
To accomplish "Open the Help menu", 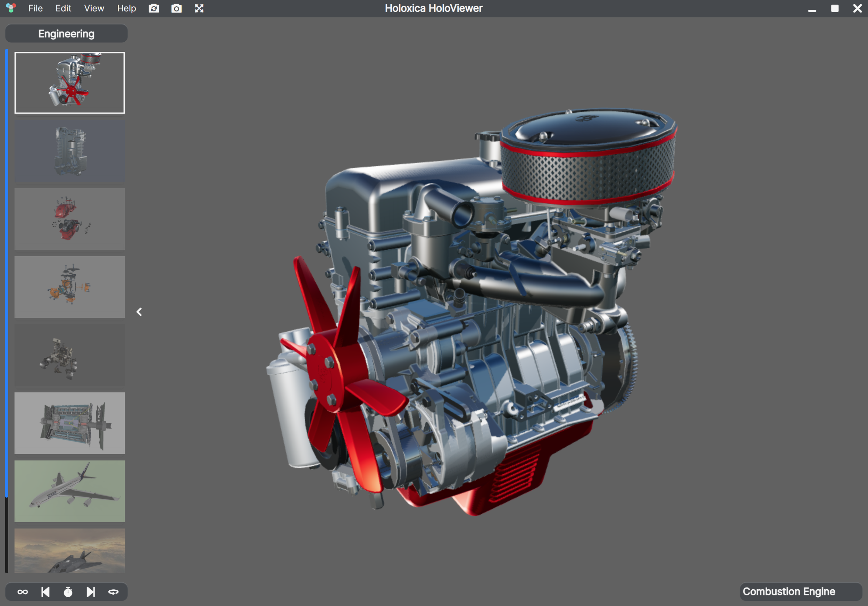I will 126,8.
